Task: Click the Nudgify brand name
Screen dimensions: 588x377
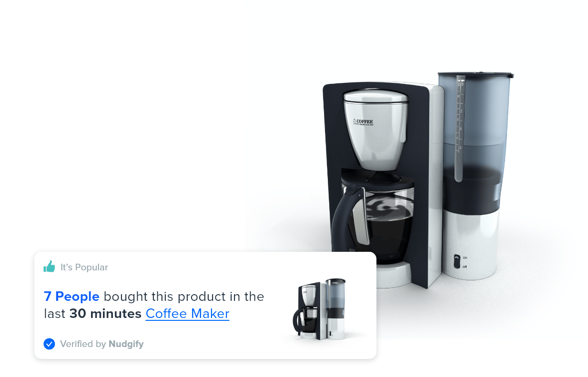Action: (x=126, y=344)
